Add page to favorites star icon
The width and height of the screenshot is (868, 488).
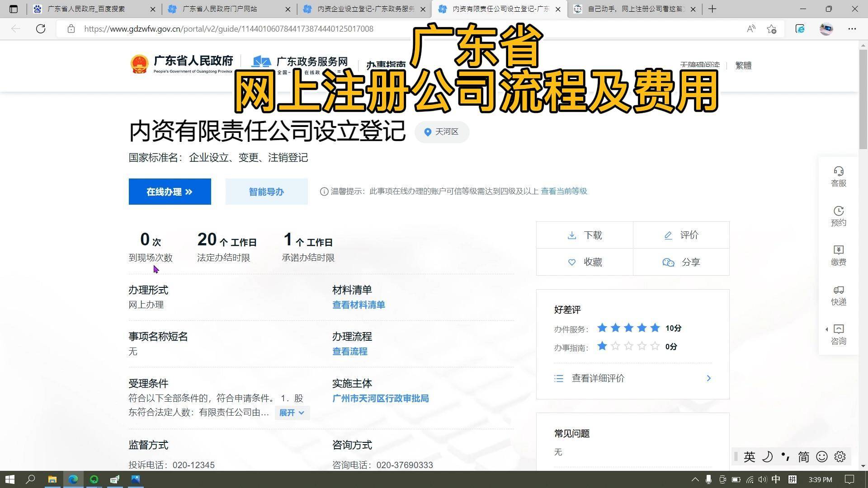pyautogui.click(x=772, y=29)
